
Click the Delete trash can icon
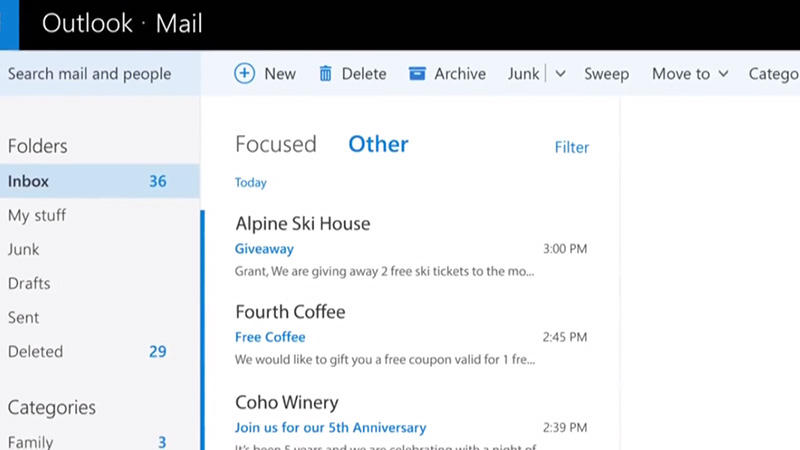325,74
